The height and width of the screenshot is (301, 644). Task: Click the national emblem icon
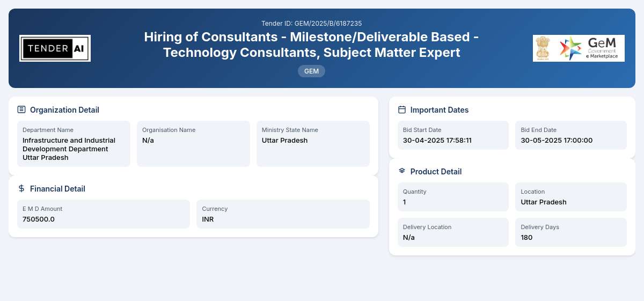pos(544,48)
